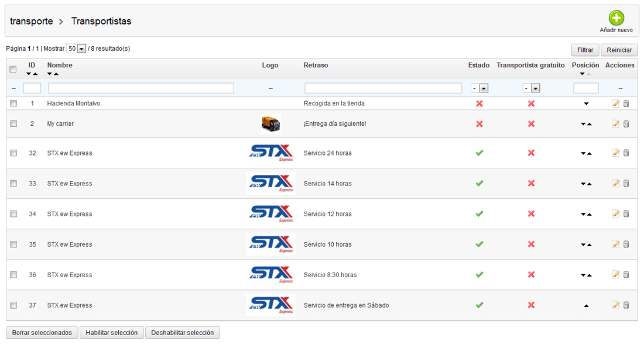The image size is (644, 345).
Task: Edit carrier ID 36 Servicio 8:30 horas
Action: point(615,274)
